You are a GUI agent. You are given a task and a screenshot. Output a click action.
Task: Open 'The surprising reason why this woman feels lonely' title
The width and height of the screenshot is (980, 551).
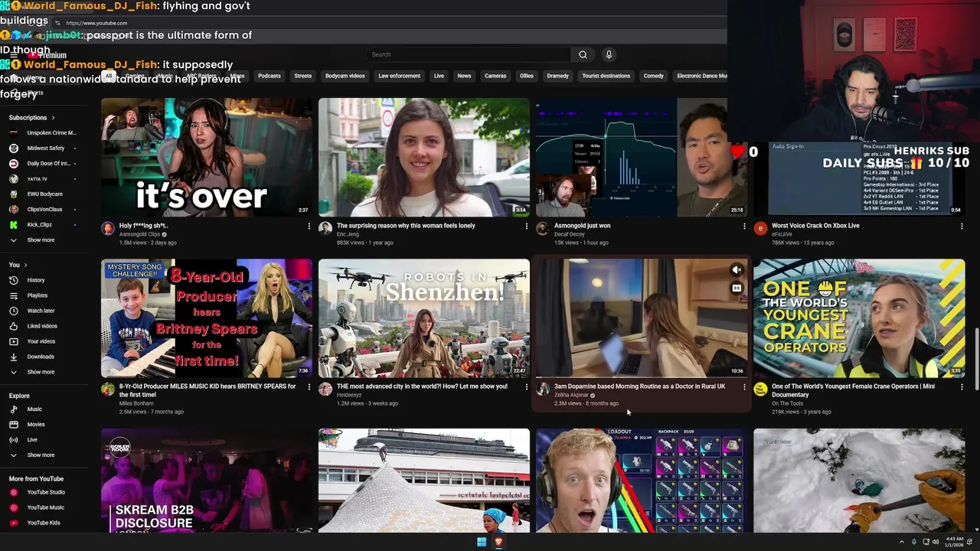coord(406,226)
